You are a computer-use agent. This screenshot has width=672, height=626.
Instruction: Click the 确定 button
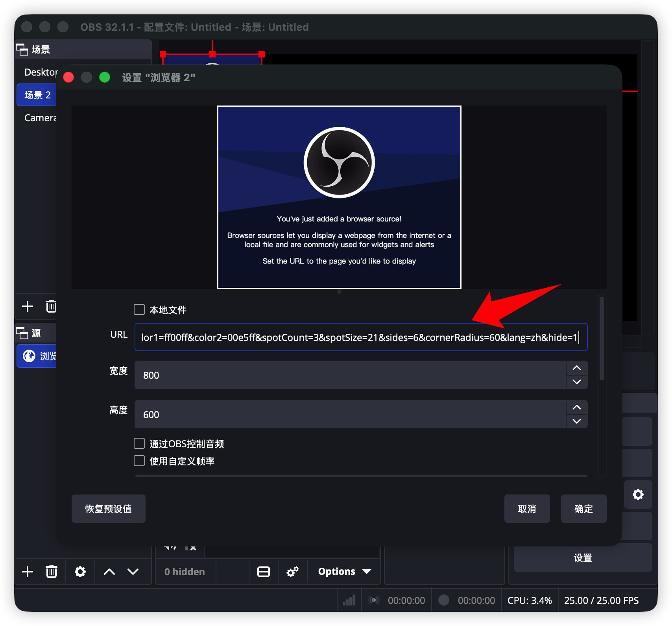pyautogui.click(x=583, y=509)
